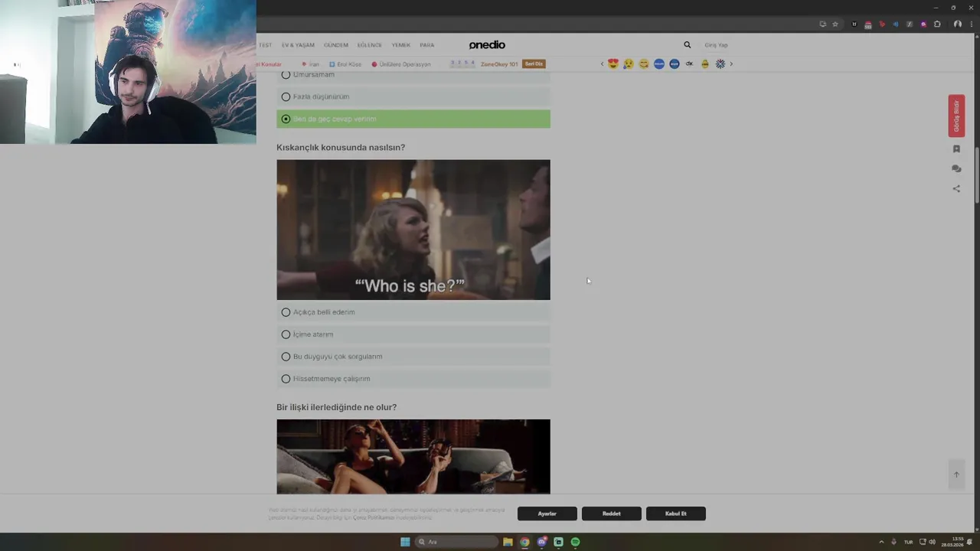Click the install app icon in address bar
This screenshot has width=980, height=551.
[x=823, y=24]
